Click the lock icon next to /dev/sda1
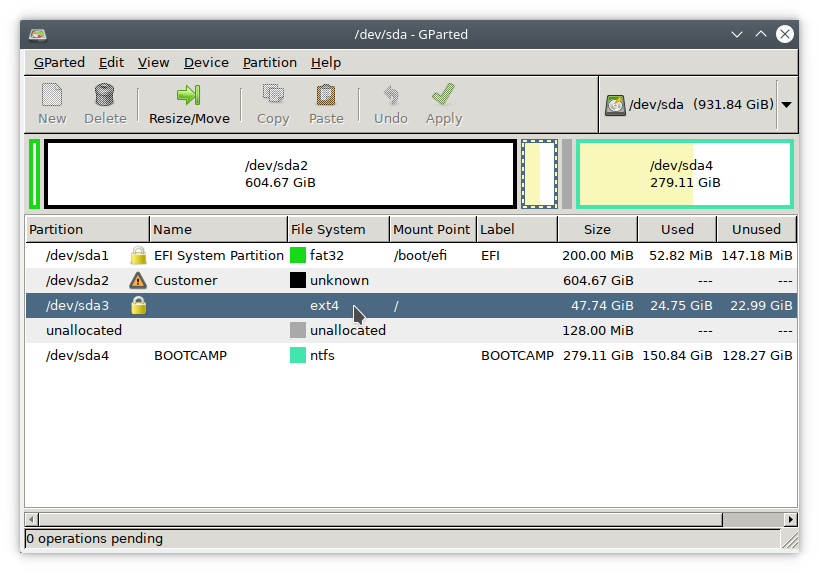819x573 pixels. click(x=138, y=256)
